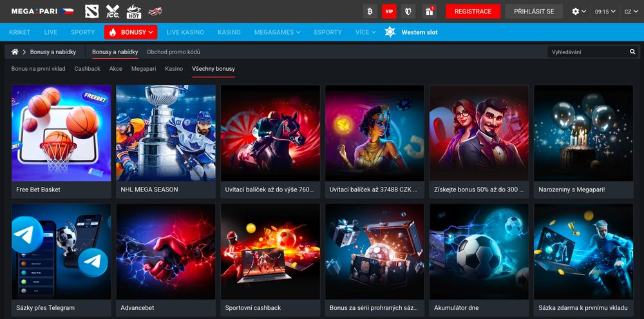Open ESPORTY section

click(x=328, y=32)
